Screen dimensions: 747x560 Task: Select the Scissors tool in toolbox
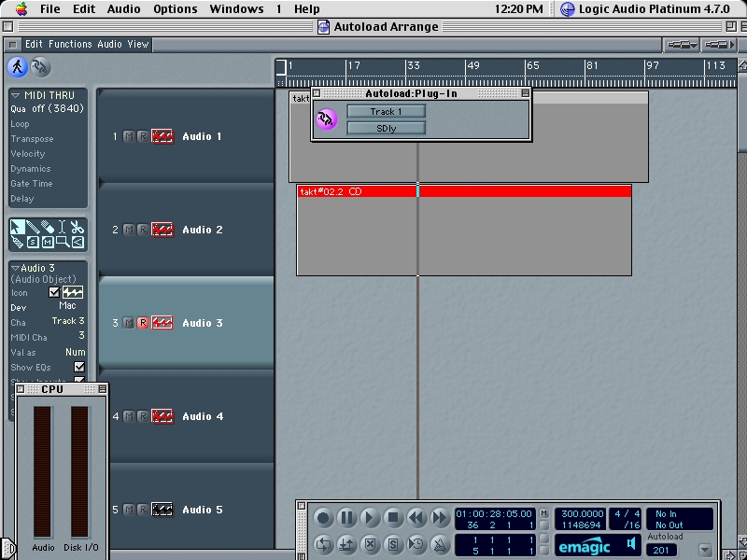point(78,227)
